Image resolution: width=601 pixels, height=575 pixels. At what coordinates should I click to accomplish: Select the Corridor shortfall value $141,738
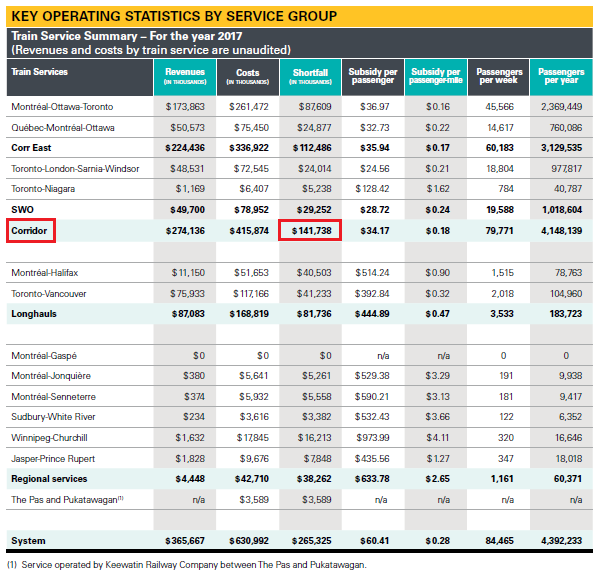coord(310,231)
